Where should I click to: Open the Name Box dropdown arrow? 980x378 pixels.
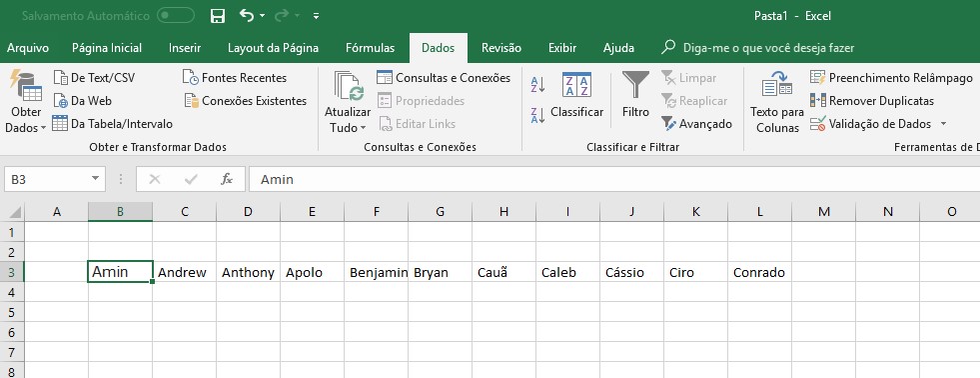coord(95,179)
